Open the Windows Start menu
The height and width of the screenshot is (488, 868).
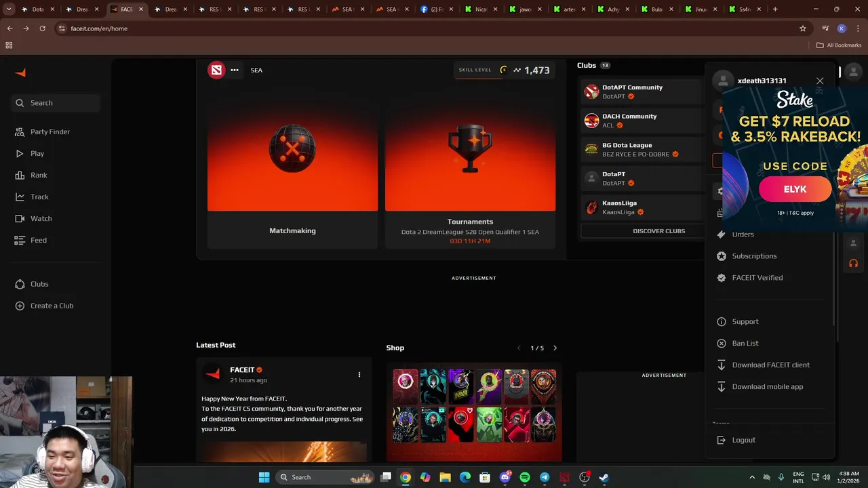[x=264, y=477]
